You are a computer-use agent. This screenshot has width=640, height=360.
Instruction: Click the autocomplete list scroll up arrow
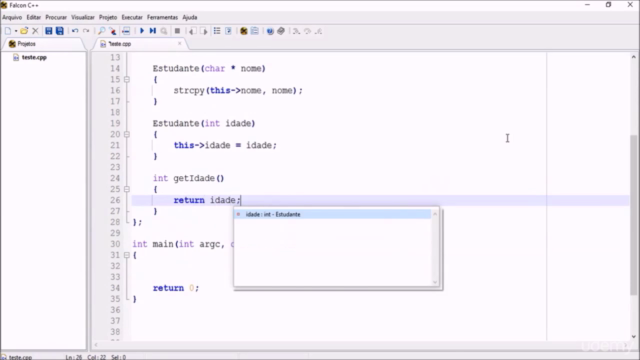pos(435,214)
